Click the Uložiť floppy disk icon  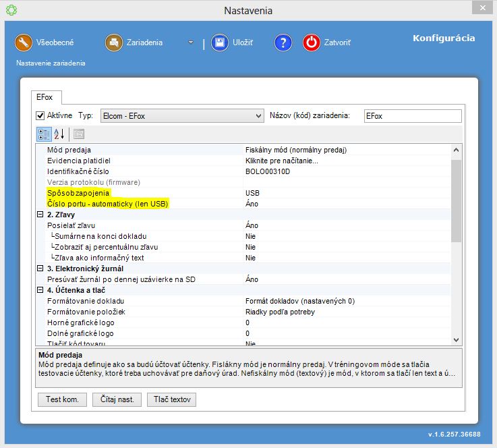click(219, 43)
